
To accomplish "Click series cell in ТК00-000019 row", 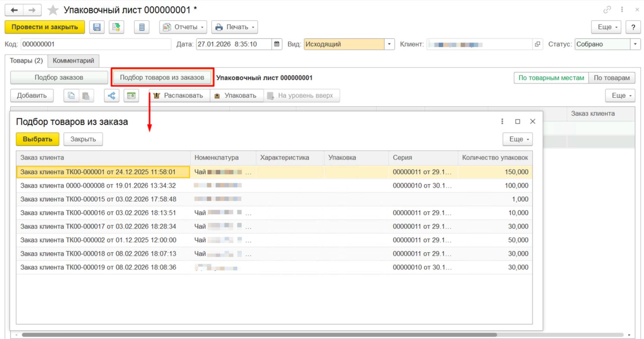I will [x=423, y=267].
